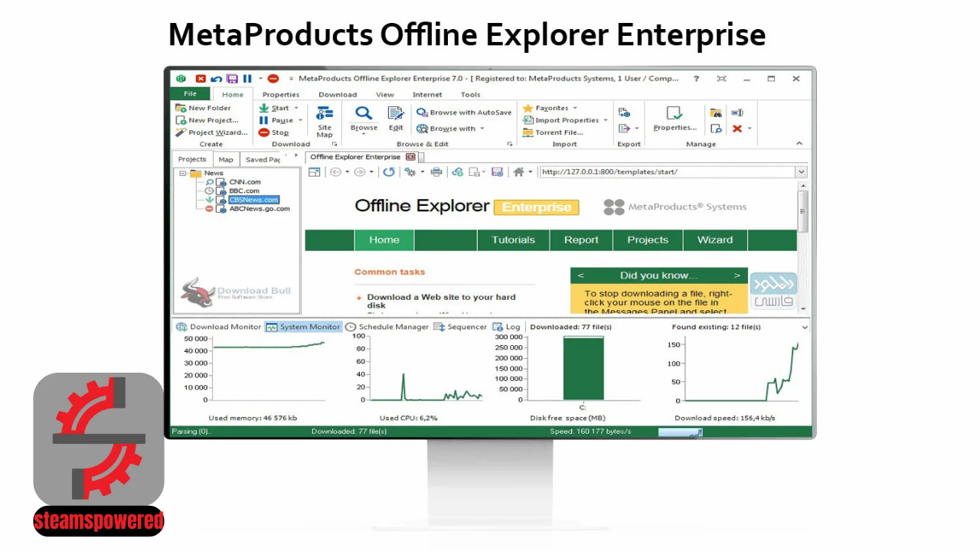Switch to the Home ribbon tab

pos(233,95)
